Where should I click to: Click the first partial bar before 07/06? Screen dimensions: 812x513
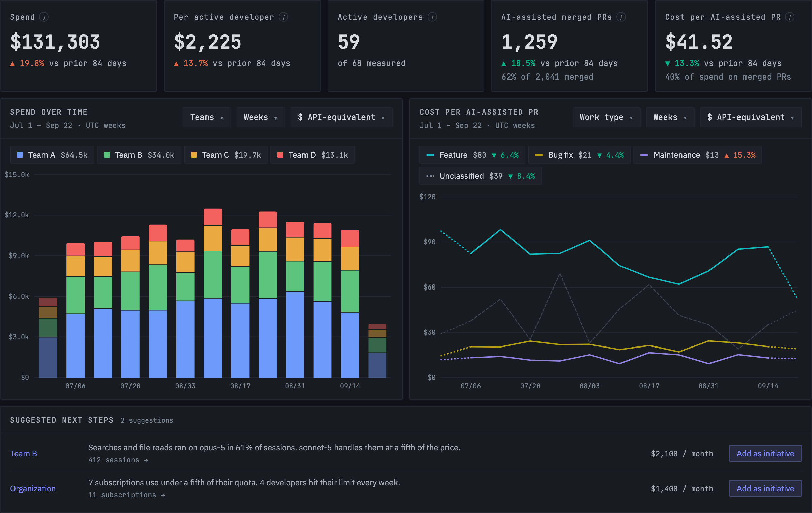coord(48,337)
